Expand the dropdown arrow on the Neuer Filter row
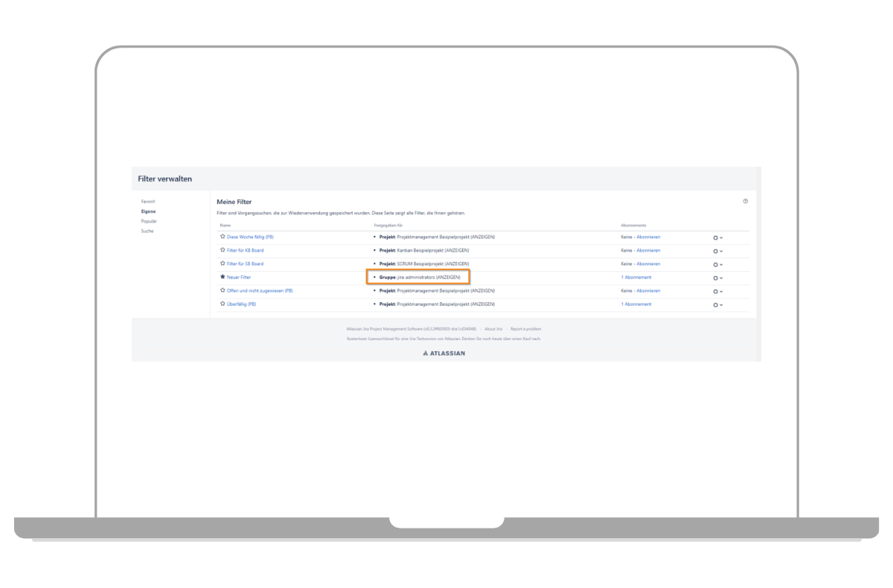Viewport: 893px width, 588px height. pyautogui.click(x=722, y=278)
